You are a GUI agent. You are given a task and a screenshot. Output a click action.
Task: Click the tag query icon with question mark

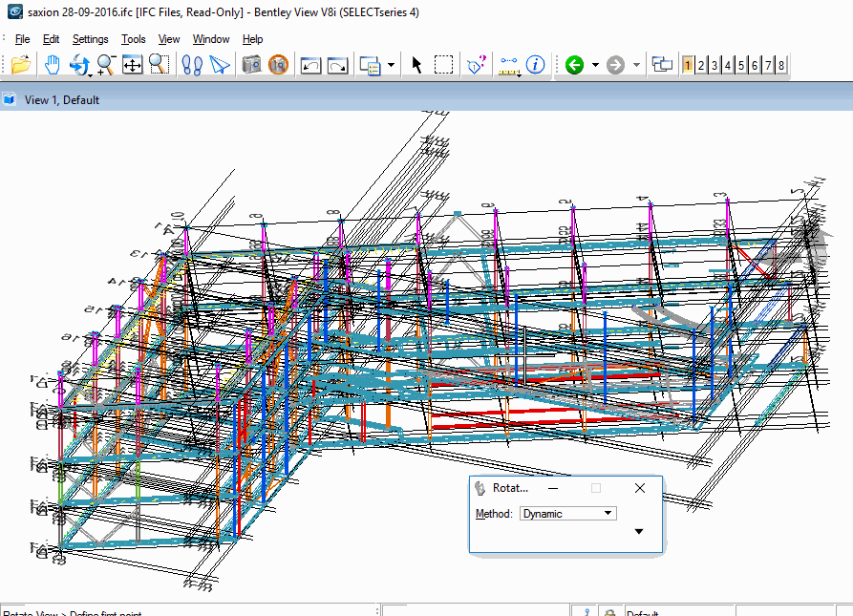(477, 65)
